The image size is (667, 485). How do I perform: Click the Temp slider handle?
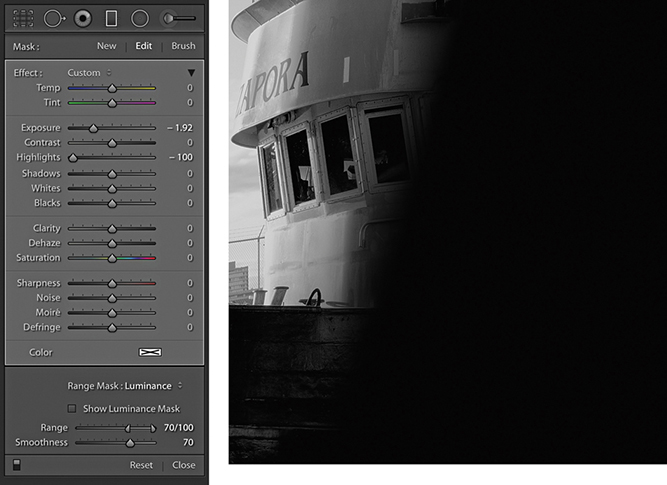click(112, 88)
